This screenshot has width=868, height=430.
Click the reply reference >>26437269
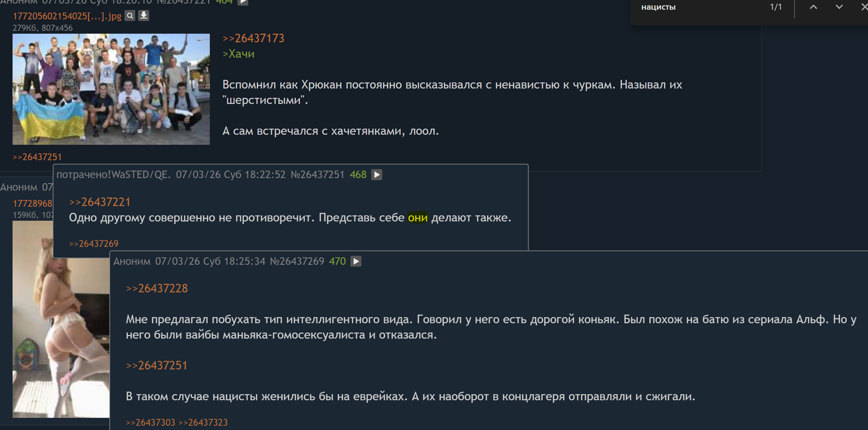click(94, 244)
